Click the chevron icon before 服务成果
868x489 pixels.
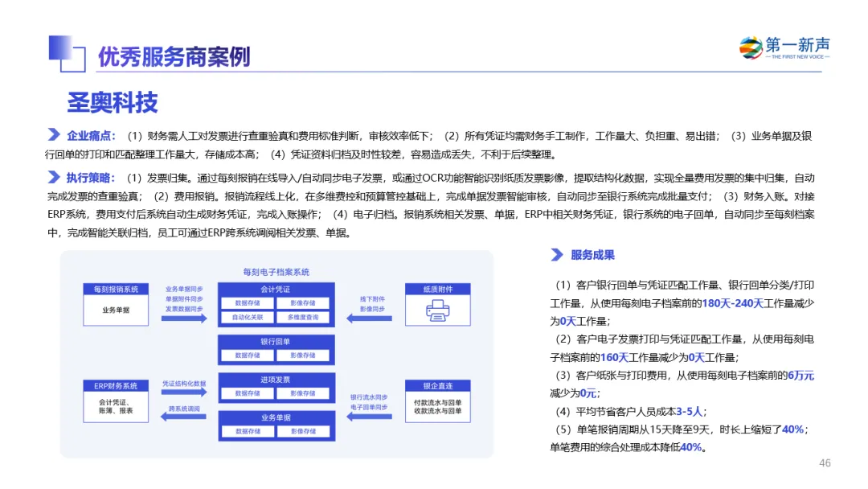557,255
